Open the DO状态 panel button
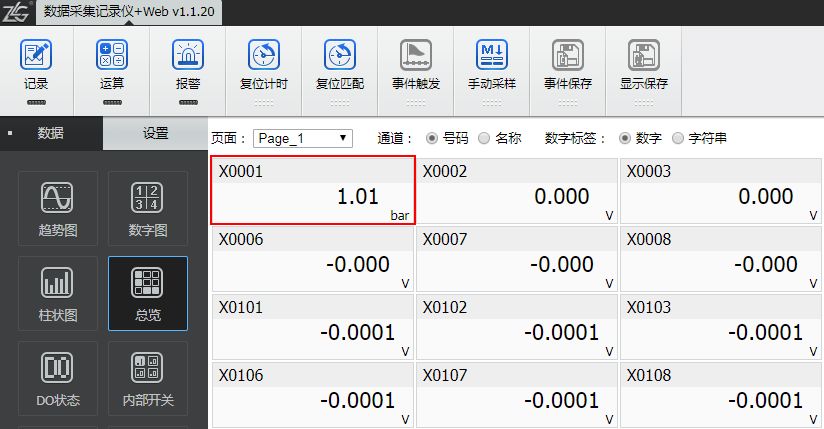Viewport: 824px width, 429px height. point(57,379)
